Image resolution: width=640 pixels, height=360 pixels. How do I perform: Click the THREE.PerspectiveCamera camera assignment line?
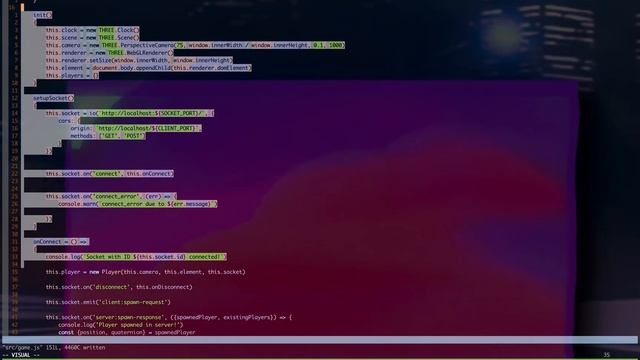pyautogui.click(x=195, y=45)
